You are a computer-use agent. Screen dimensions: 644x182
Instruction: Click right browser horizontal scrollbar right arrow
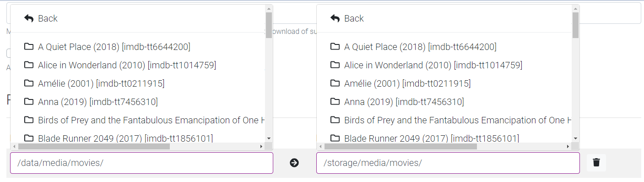(x=568, y=147)
